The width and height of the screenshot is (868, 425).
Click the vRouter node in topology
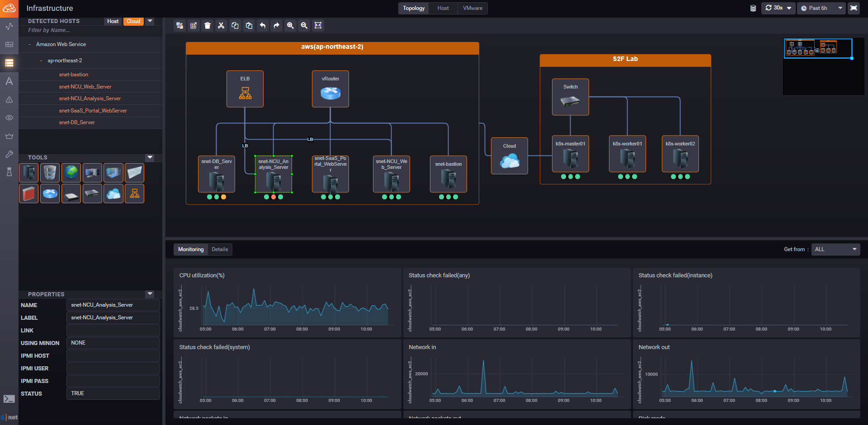pyautogui.click(x=330, y=89)
